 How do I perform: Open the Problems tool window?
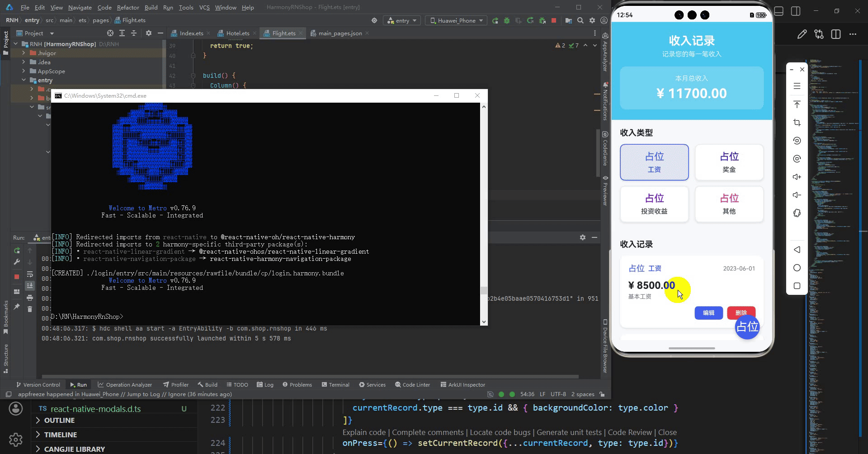[x=297, y=385]
